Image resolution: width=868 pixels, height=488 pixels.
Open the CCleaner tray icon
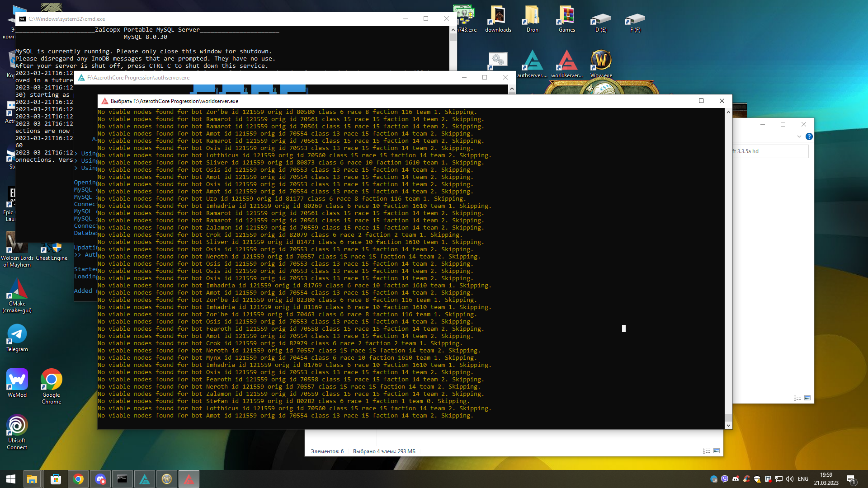(x=746, y=479)
